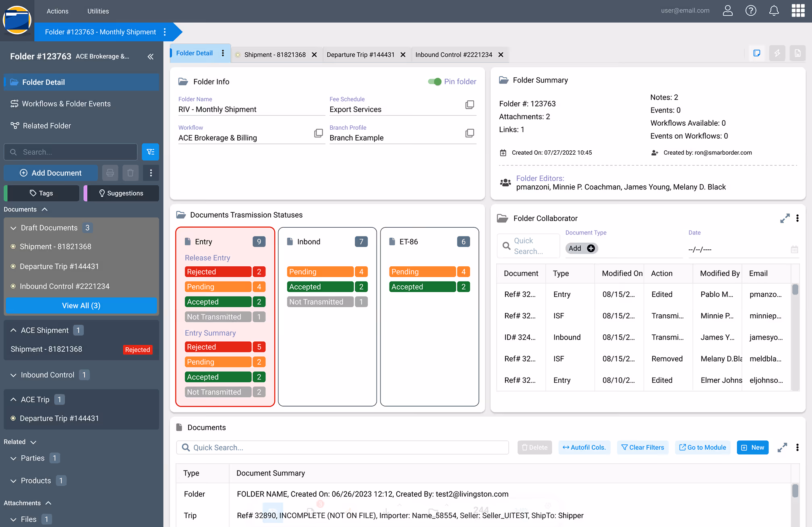Open the Utilities menu

[x=98, y=11]
